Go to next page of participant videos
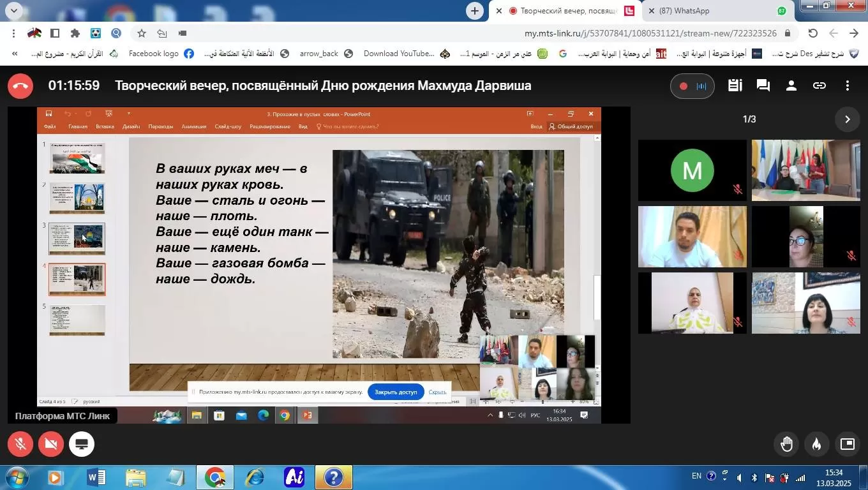Image resolution: width=868 pixels, height=490 pixels. click(848, 119)
